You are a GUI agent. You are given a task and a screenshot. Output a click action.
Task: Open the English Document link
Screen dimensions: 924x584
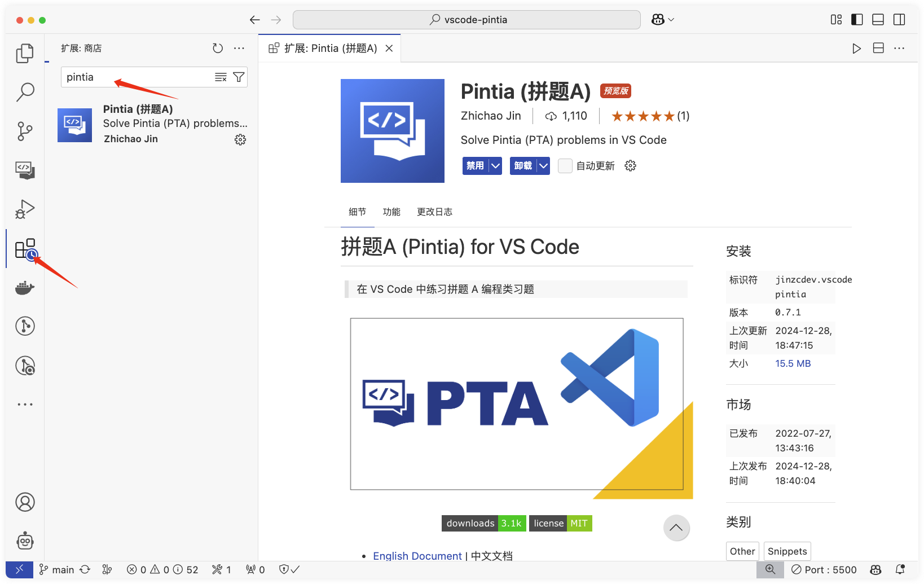click(x=417, y=556)
